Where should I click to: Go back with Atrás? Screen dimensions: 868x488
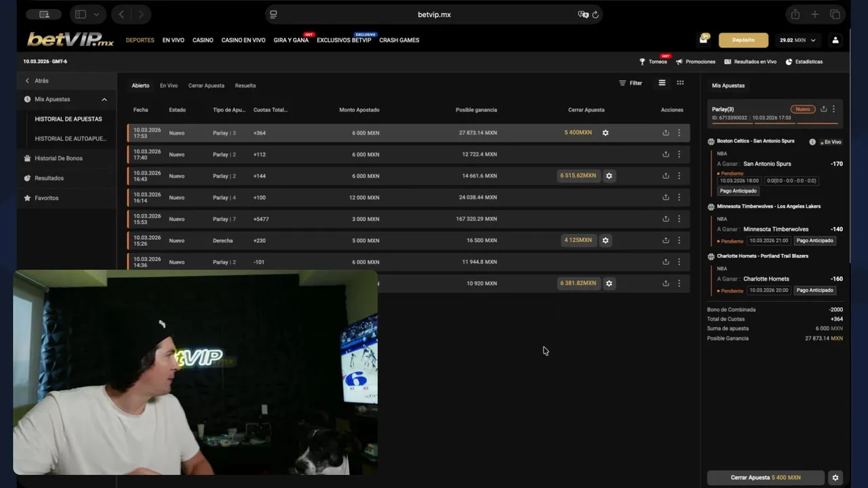[37, 81]
